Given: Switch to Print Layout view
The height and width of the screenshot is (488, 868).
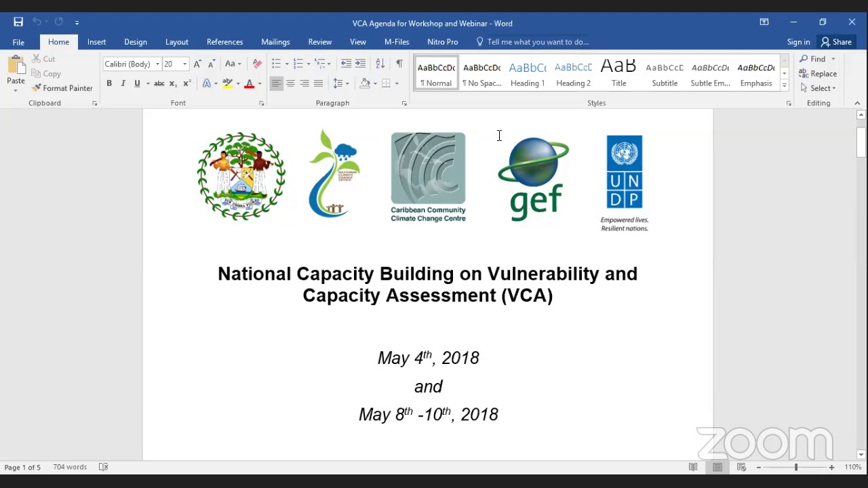Looking at the screenshot, I should click(x=717, y=467).
